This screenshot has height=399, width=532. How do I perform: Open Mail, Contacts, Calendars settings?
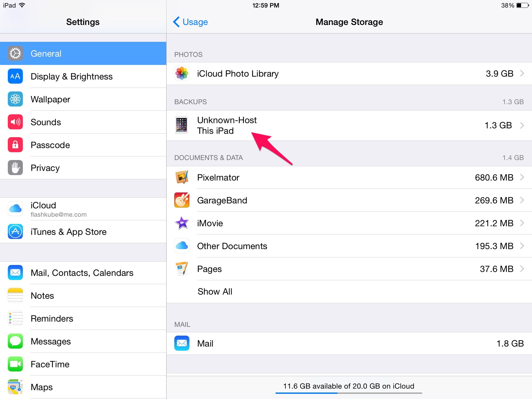(x=82, y=273)
